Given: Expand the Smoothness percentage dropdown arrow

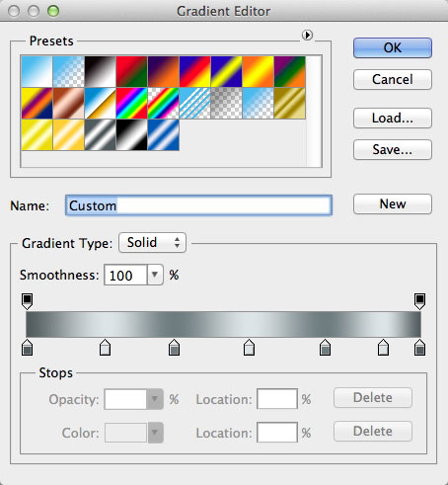Looking at the screenshot, I should click(155, 275).
